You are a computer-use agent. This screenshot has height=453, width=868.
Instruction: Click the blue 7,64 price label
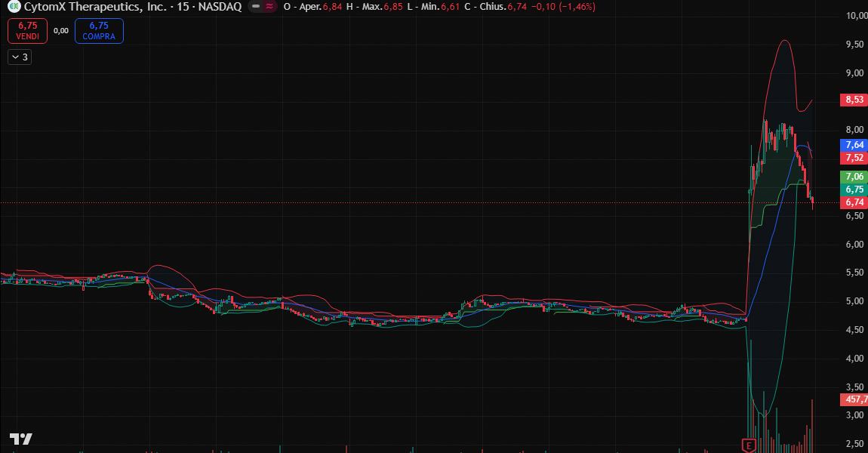point(854,145)
